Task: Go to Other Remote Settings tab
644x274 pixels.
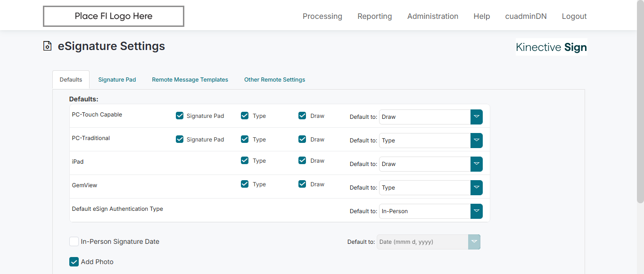Action: coord(274,80)
